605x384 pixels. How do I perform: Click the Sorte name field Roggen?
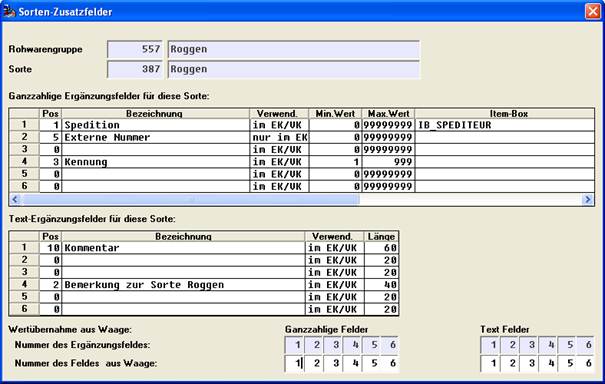click(294, 69)
